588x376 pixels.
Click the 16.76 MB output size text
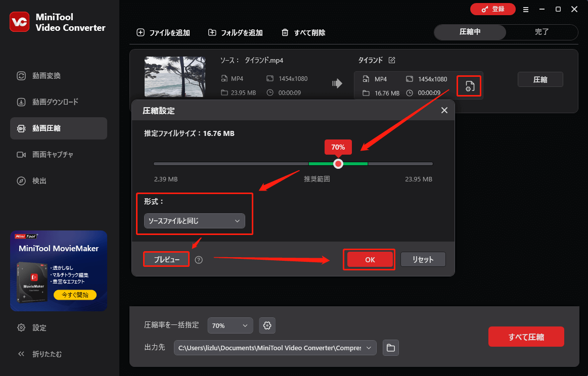(x=387, y=93)
